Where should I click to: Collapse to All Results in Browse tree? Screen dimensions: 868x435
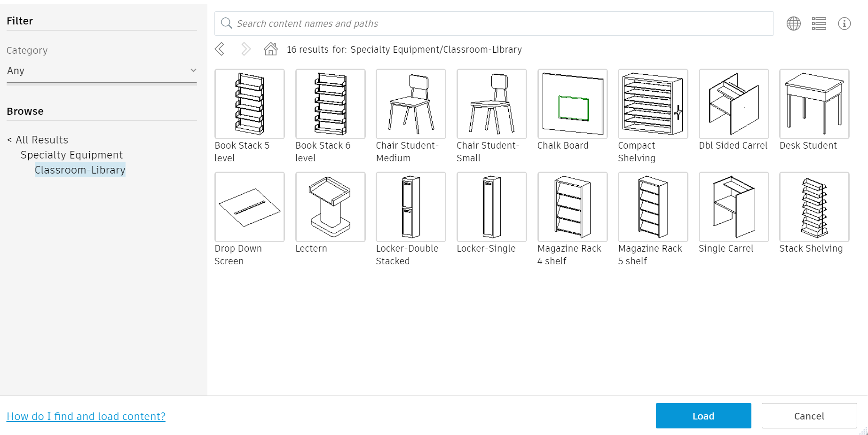click(38, 140)
